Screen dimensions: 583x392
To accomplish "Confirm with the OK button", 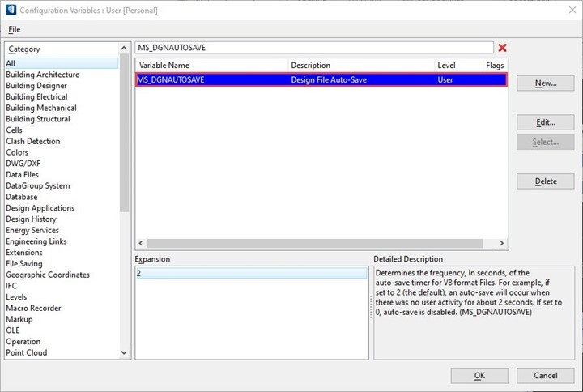I will pyautogui.click(x=479, y=376).
